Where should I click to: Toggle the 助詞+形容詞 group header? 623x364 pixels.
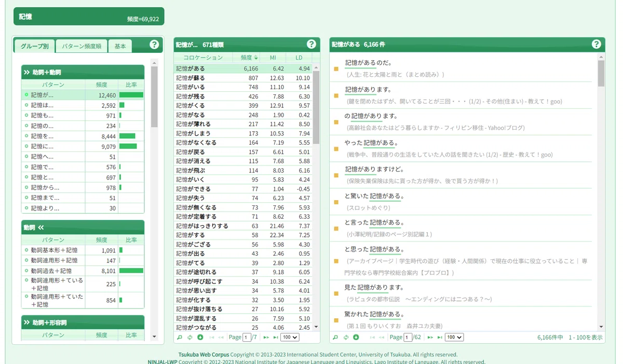(83, 323)
